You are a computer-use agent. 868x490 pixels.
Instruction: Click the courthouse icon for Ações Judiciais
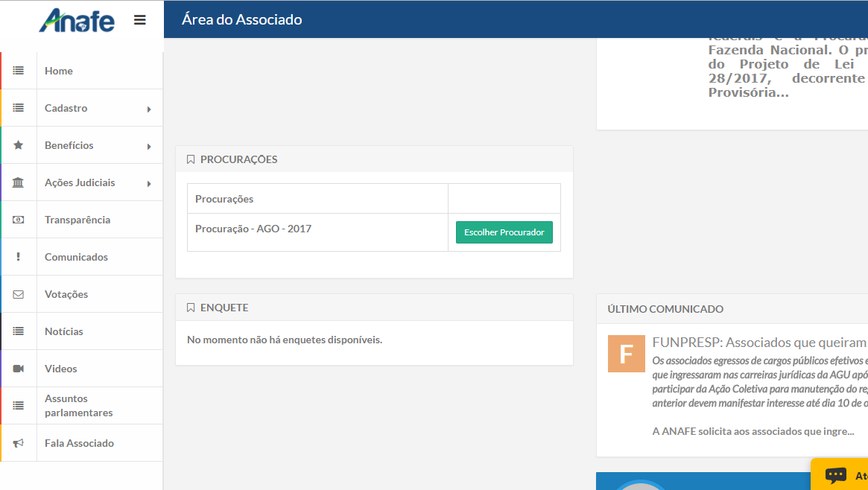coord(19,182)
